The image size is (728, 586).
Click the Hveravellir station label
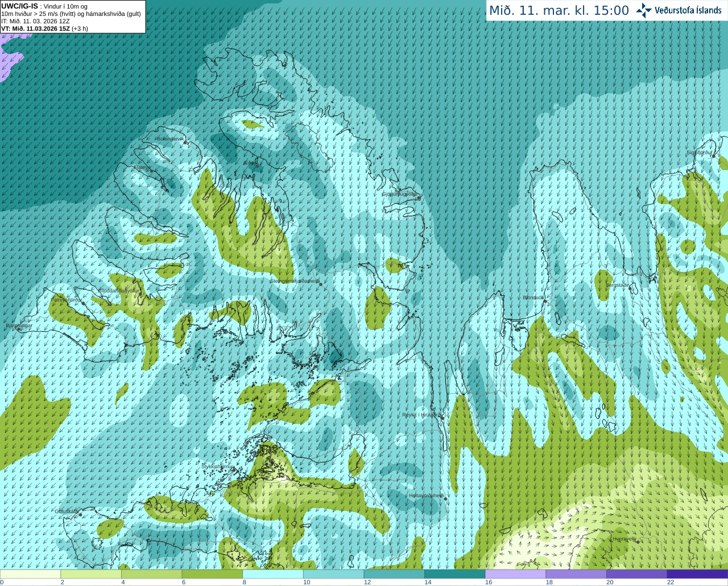point(624,538)
